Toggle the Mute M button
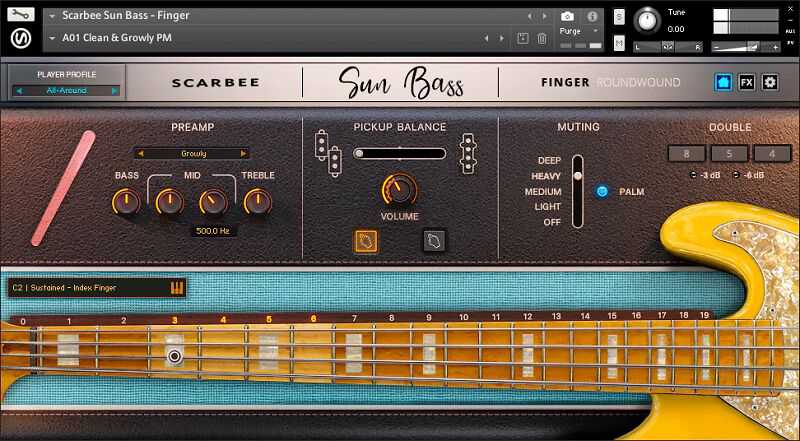Viewport: 800px width, 441px height. click(619, 43)
